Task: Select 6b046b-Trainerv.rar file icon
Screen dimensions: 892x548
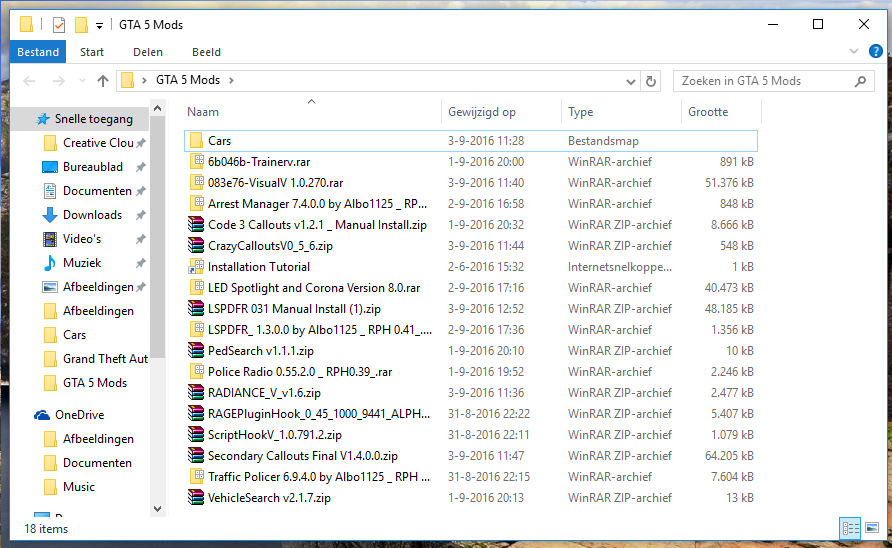Action: click(x=196, y=162)
